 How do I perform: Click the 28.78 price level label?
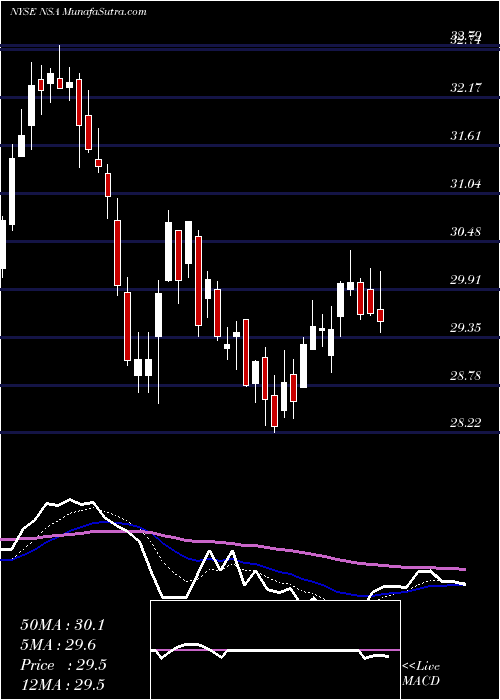pyautogui.click(x=466, y=376)
